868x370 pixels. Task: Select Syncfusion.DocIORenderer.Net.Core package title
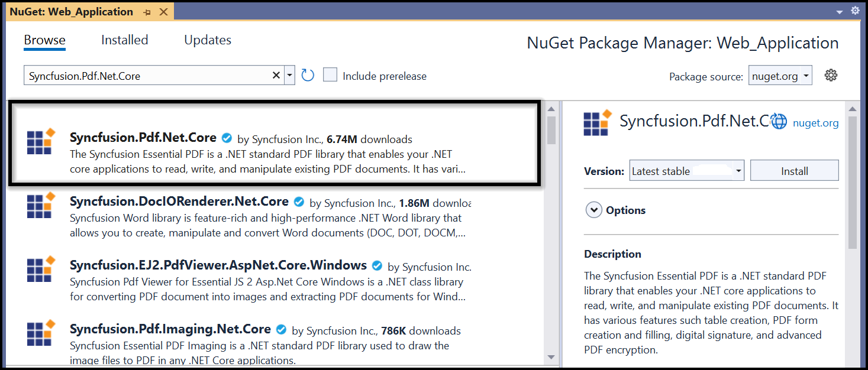click(x=179, y=202)
